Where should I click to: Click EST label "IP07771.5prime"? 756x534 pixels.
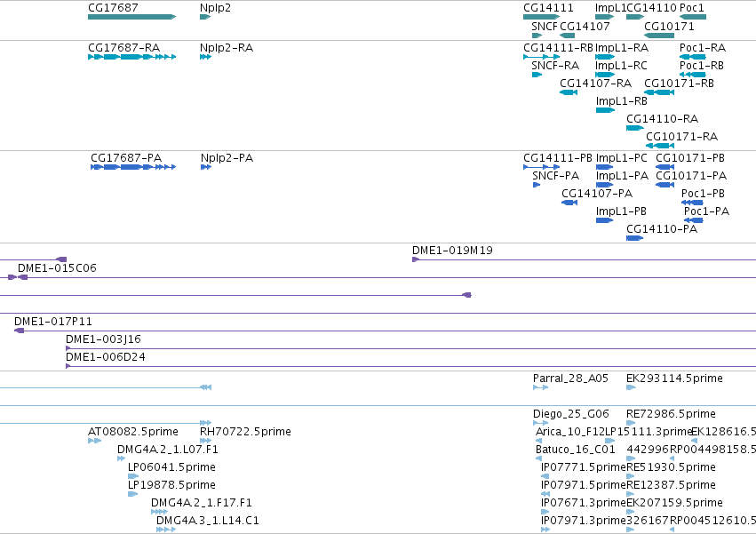pyautogui.click(x=584, y=467)
